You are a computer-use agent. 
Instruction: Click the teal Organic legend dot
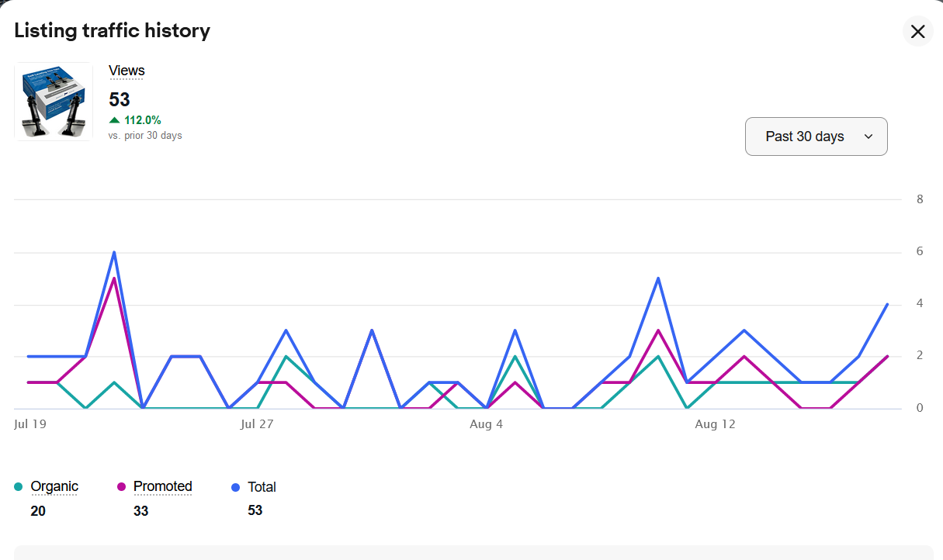[19, 486]
